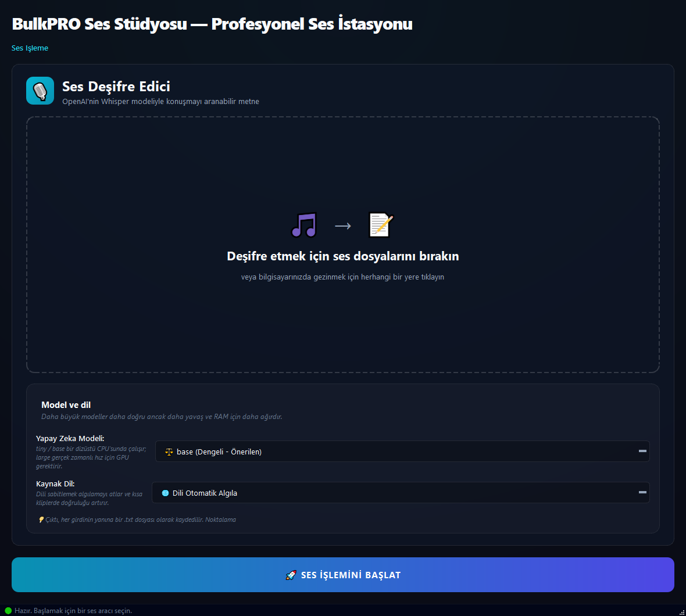Click the arrow between music and notepad icons

pyautogui.click(x=342, y=225)
